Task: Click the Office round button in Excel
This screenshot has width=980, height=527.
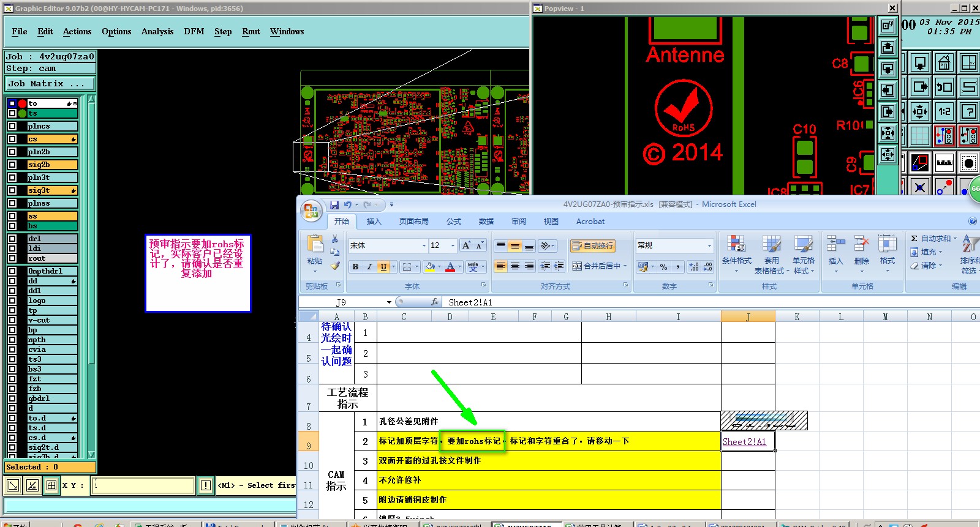Action: tap(311, 211)
